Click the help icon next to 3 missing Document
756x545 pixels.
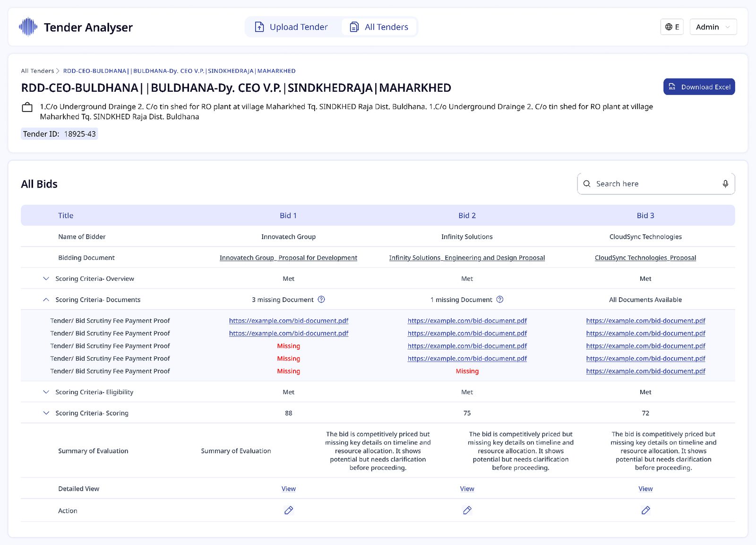pyautogui.click(x=321, y=299)
